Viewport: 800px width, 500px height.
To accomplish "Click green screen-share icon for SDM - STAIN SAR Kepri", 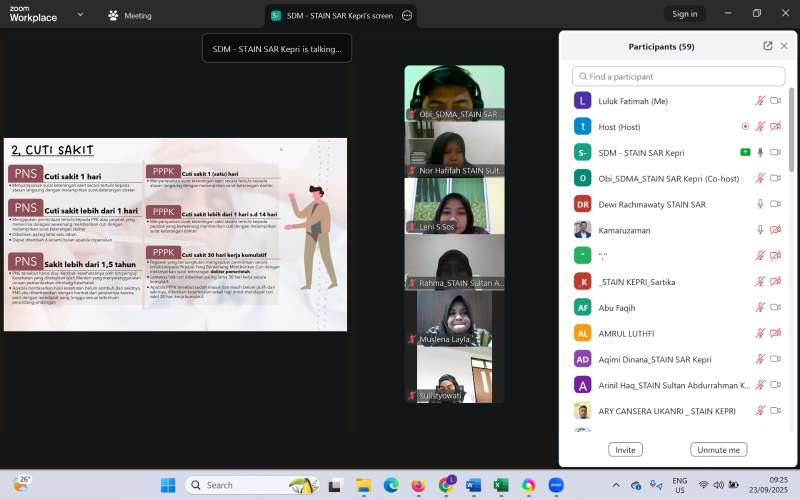I will point(745,152).
